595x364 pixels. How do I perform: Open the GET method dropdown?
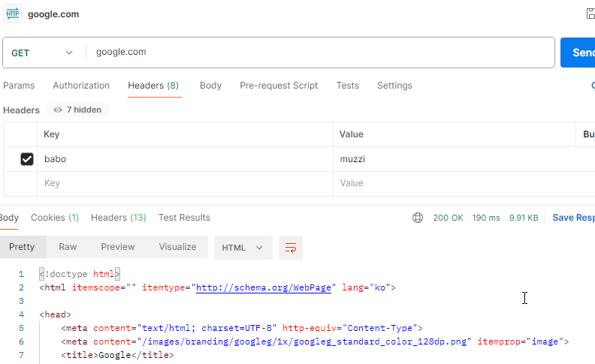[x=42, y=53]
